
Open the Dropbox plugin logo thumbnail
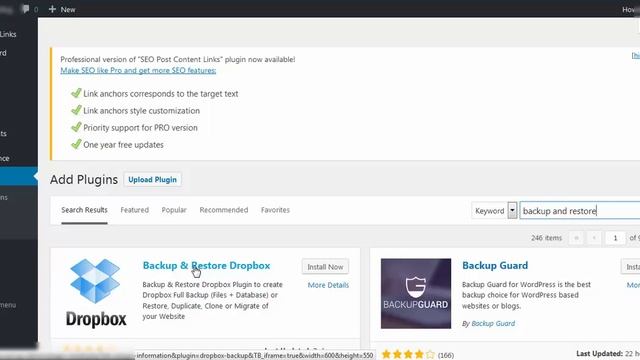point(96,293)
